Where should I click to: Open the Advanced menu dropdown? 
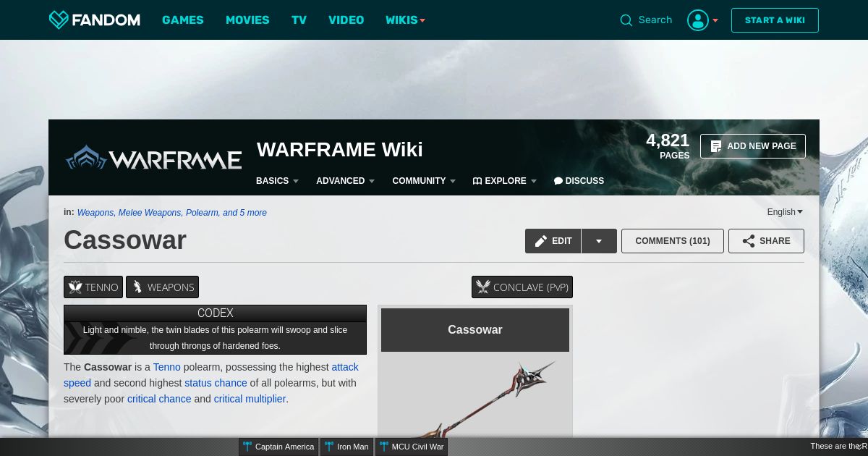[x=345, y=181]
